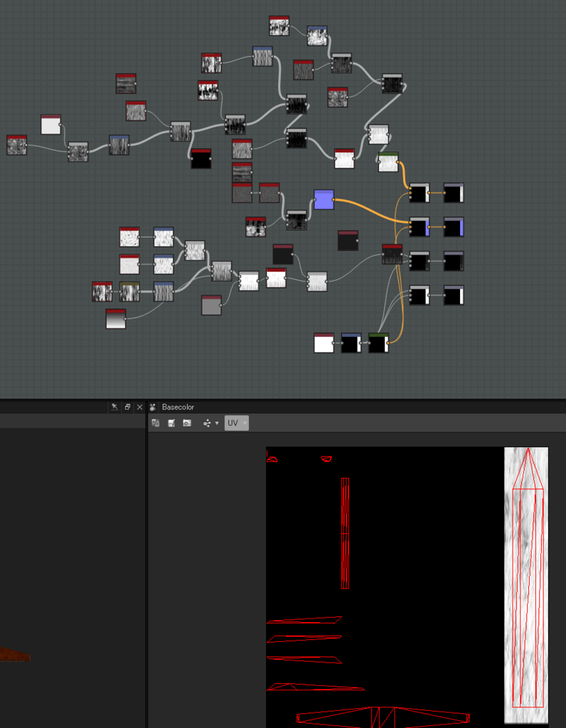Click long slanted UV island with inner triangle
The image size is (566, 728).
315,687
